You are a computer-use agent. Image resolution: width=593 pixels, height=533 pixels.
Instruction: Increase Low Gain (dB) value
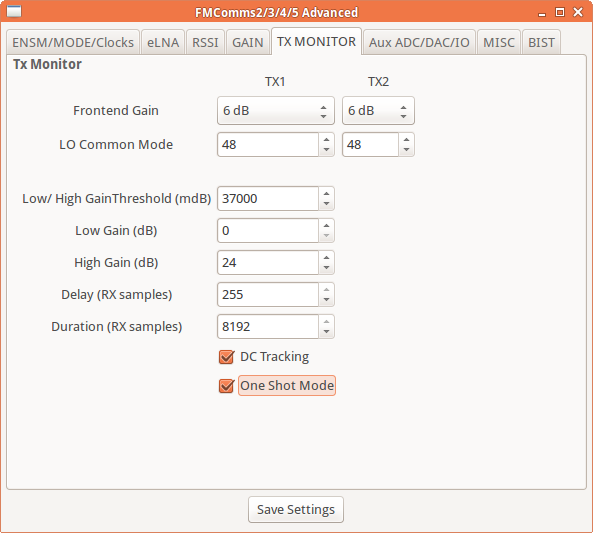click(x=326, y=225)
